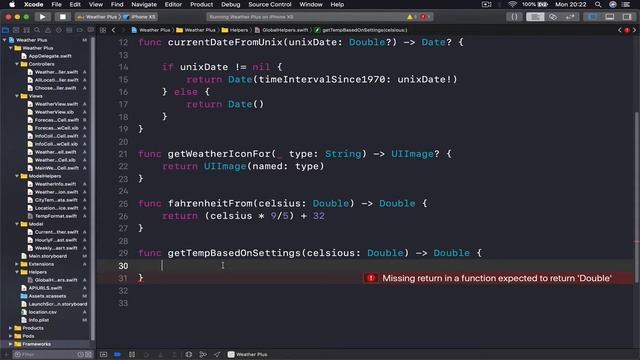Click the warning count in activity bar
The height and width of the screenshot is (360, 640).
click(x=411, y=17)
